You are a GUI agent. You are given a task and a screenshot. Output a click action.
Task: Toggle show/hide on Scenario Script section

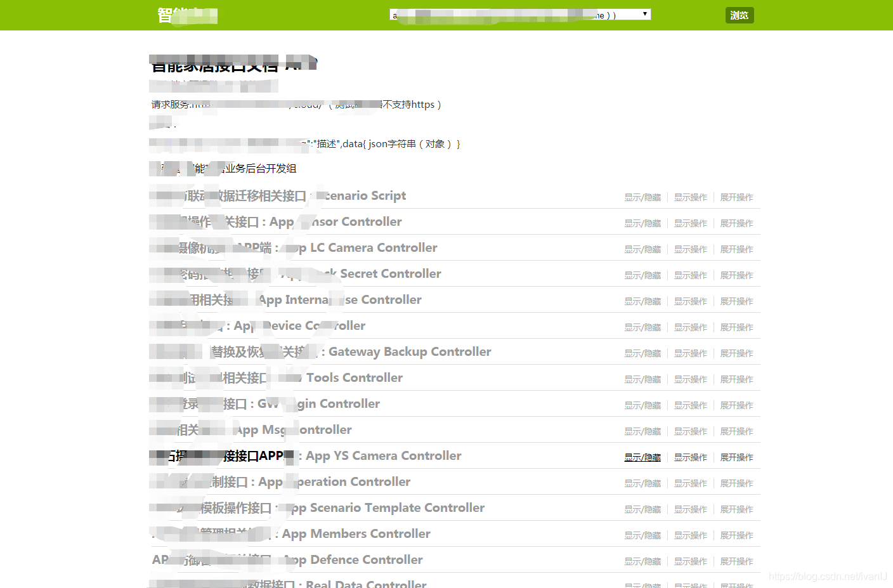[x=642, y=197]
